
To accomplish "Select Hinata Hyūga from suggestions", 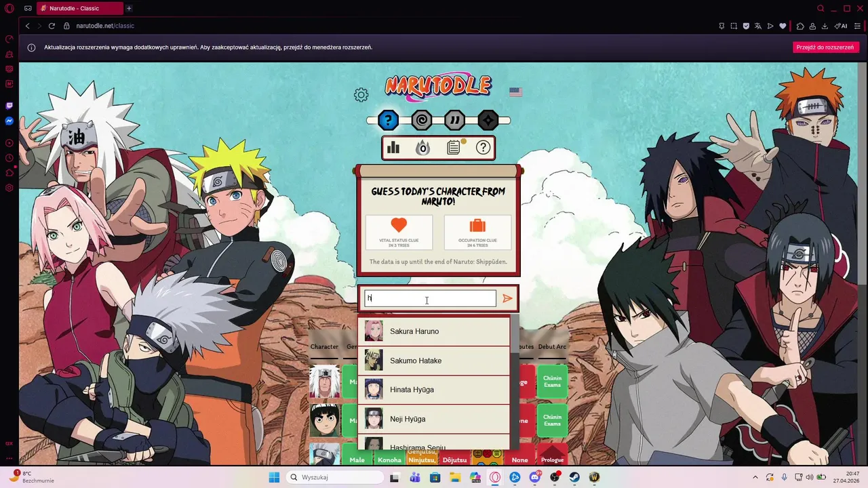I will coord(434,390).
